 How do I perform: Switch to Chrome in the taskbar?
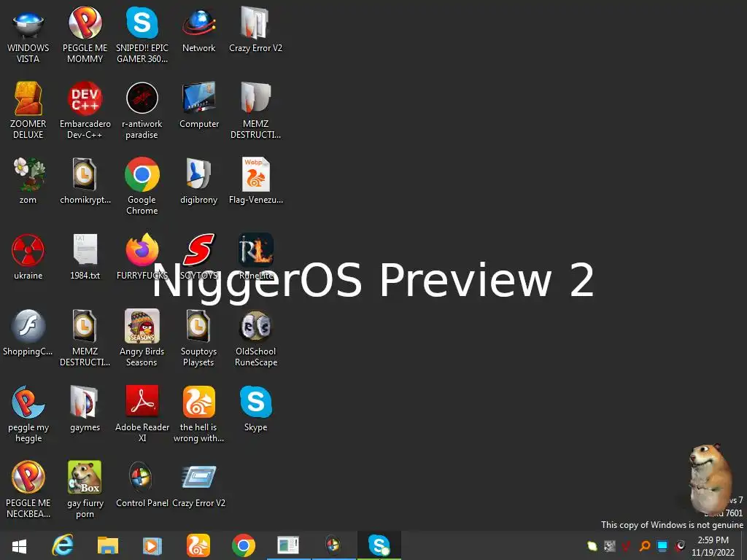pyautogui.click(x=243, y=545)
